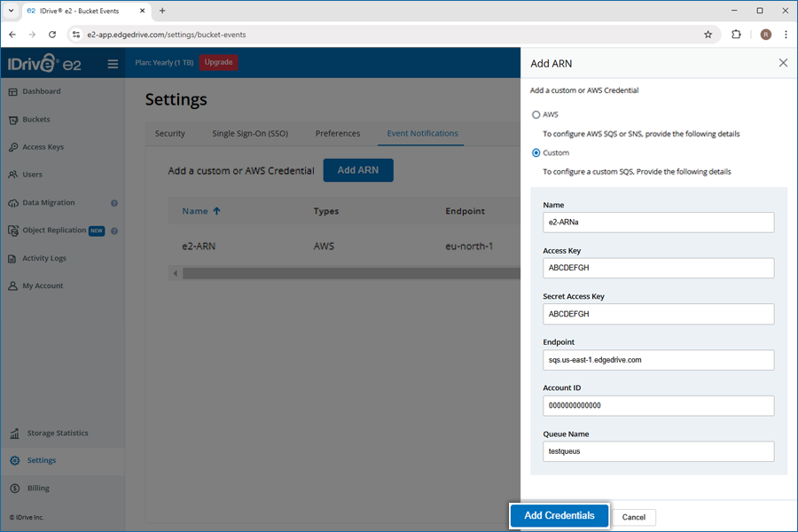Click the e2-ARN table row name
The width and height of the screenshot is (798, 532).
[x=199, y=246]
